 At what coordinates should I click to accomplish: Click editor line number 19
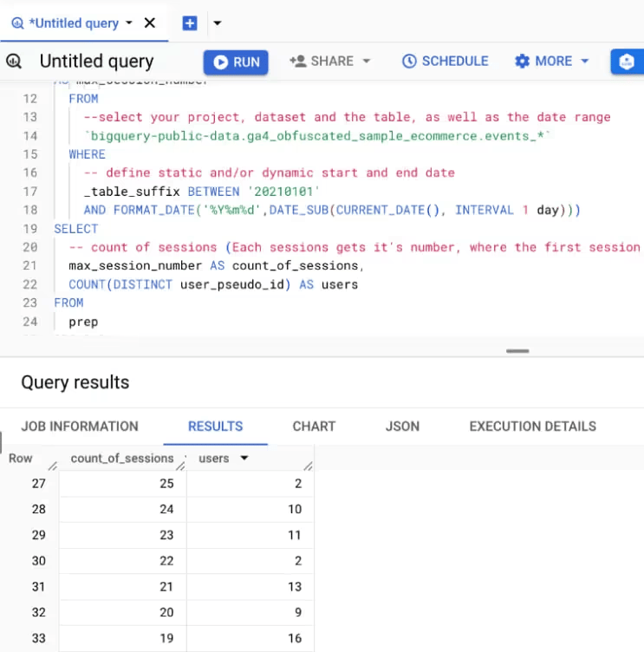(x=30, y=229)
